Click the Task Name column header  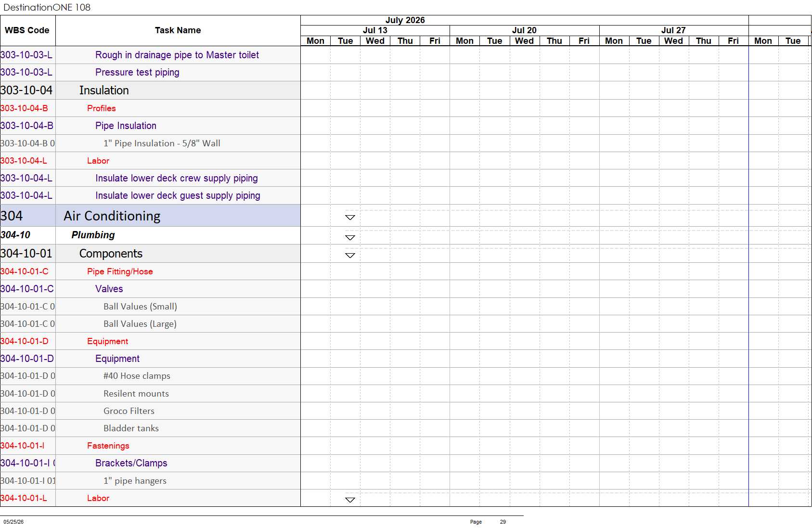[x=178, y=30]
